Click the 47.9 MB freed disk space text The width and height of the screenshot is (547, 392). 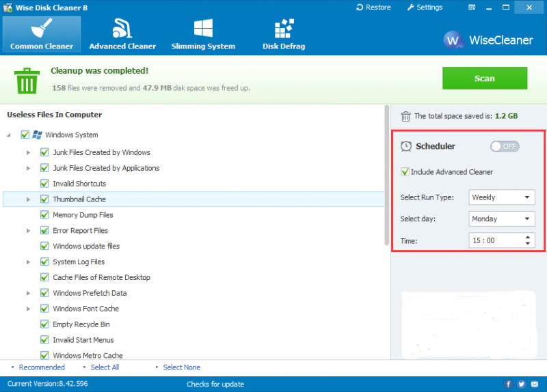[x=157, y=88]
